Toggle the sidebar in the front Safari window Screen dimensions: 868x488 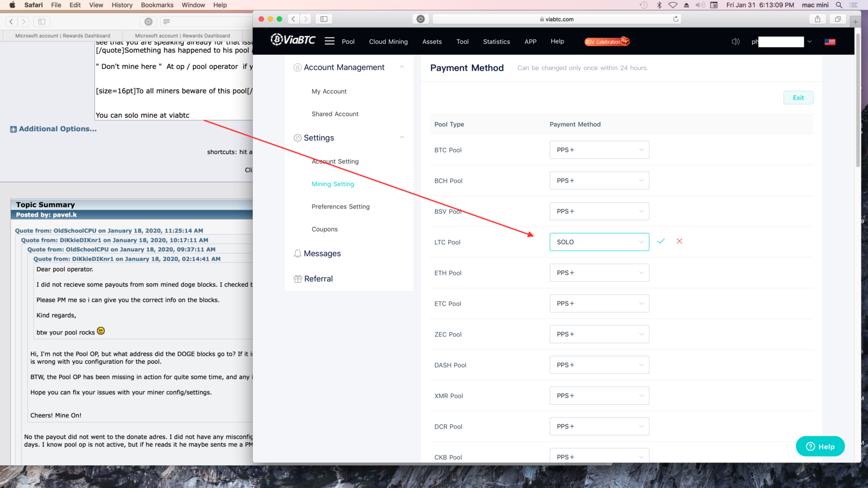click(x=324, y=19)
